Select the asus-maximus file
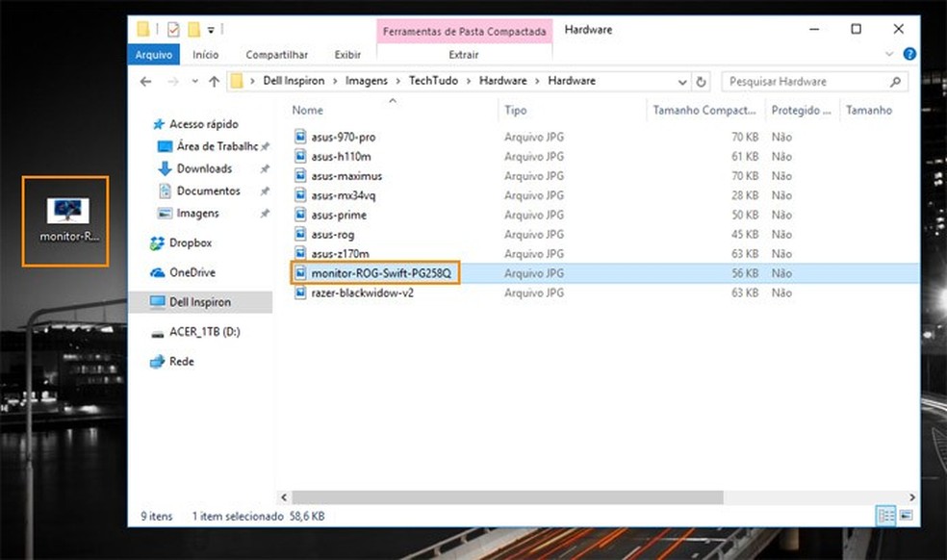 click(x=346, y=176)
